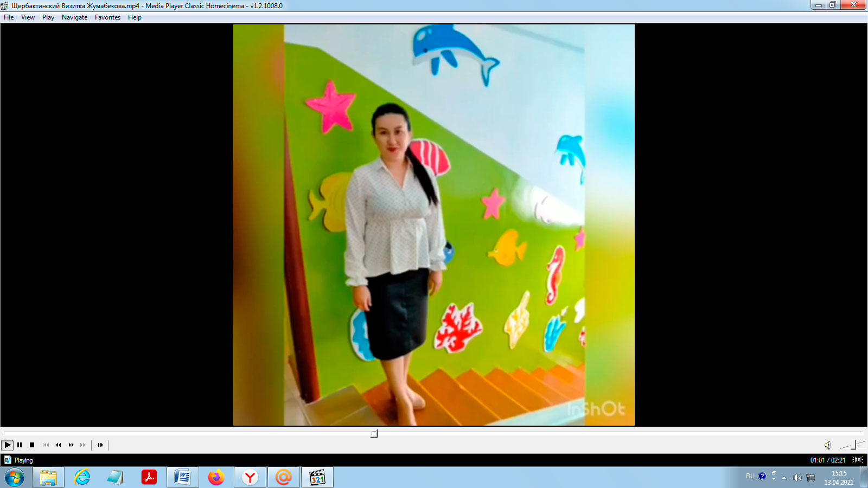Open the View menu
This screenshot has height=488, width=868.
point(28,17)
